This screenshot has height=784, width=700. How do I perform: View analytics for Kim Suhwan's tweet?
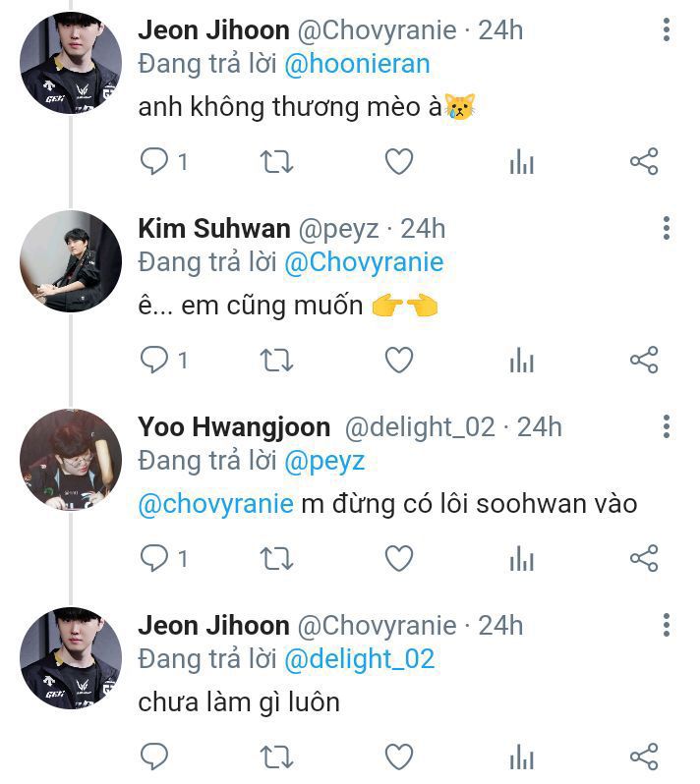(521, 361)
